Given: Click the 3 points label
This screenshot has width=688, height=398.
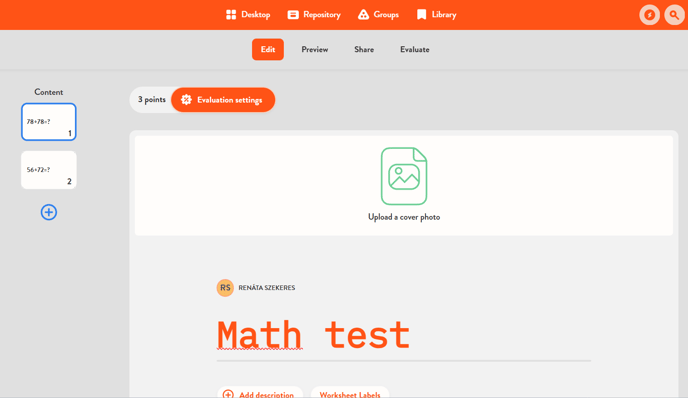Looking at the screenshot, I should [152, 100].
